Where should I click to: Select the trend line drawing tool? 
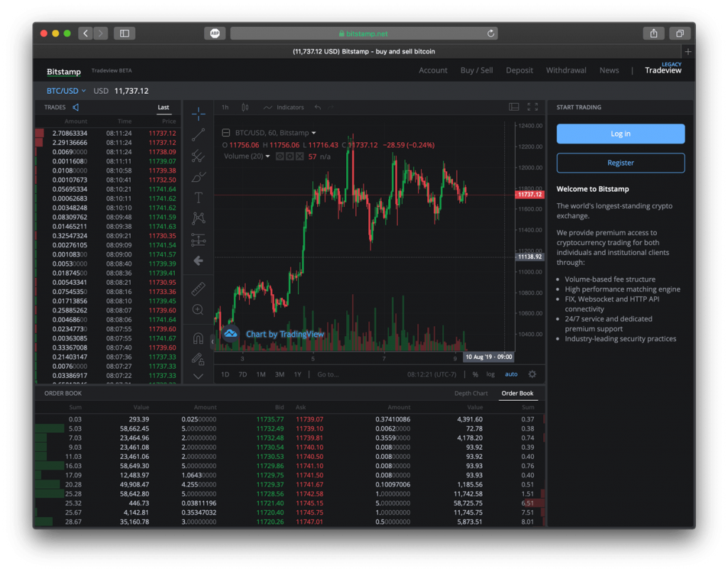198,135
